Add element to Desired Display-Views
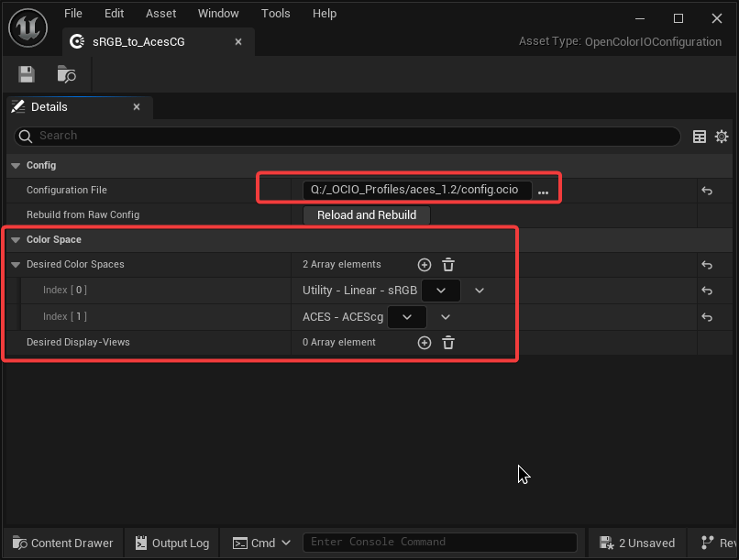 [425, 343]
